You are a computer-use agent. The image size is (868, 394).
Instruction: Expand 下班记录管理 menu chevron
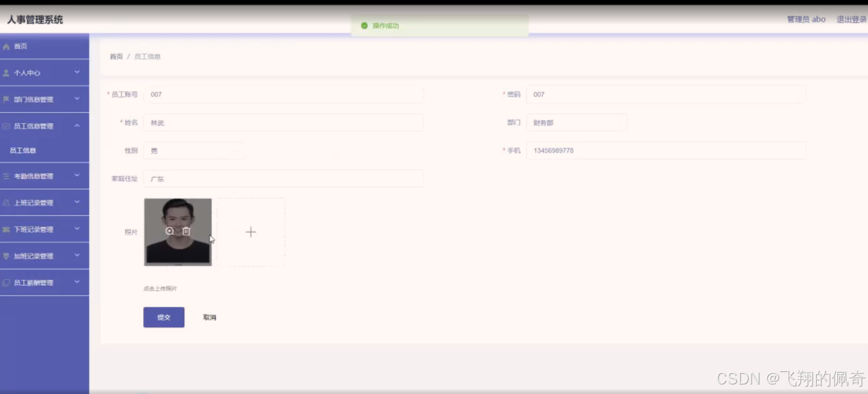(77, 229)
